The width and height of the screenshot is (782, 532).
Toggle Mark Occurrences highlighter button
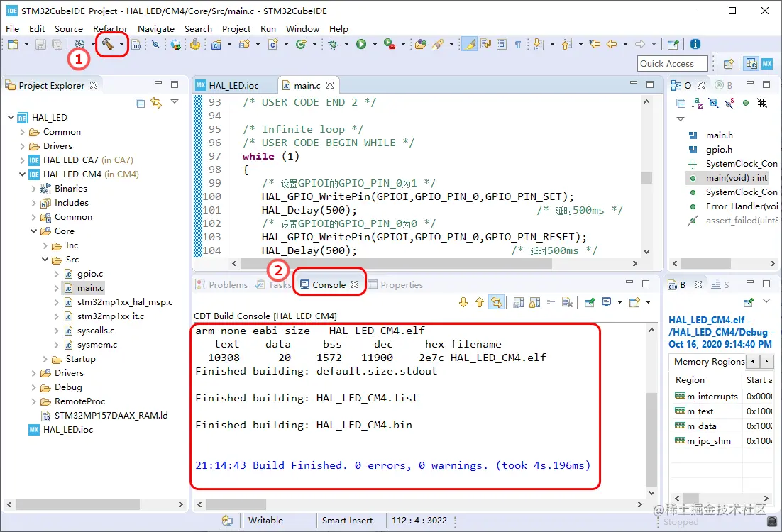click(469, 45)
